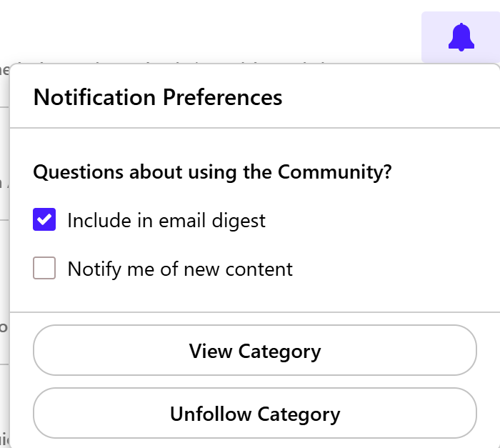Image resolution: width=500 pixels, height=448 pixels.
Task: Click the word "Community?" in the category name
Action: [x=335, y=172]
